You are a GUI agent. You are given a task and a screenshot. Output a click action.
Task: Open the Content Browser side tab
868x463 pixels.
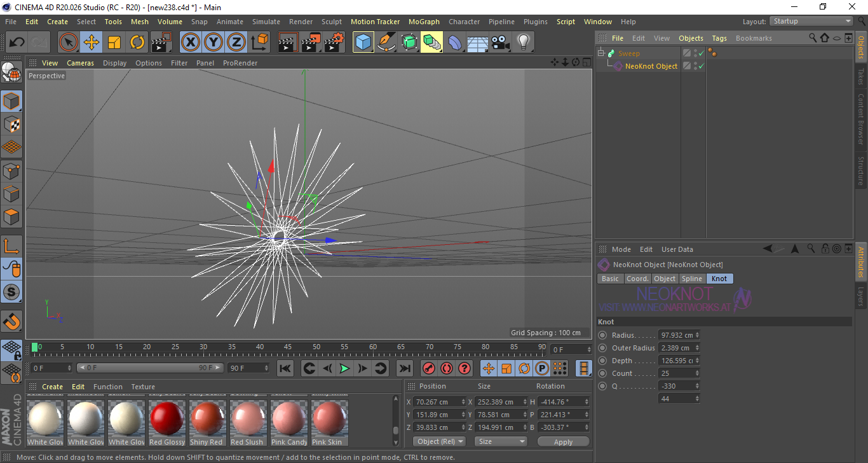861,120
